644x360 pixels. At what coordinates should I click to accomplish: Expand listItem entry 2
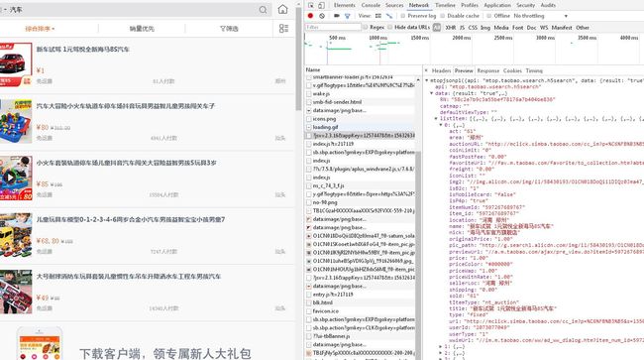(x=441, y=353)
